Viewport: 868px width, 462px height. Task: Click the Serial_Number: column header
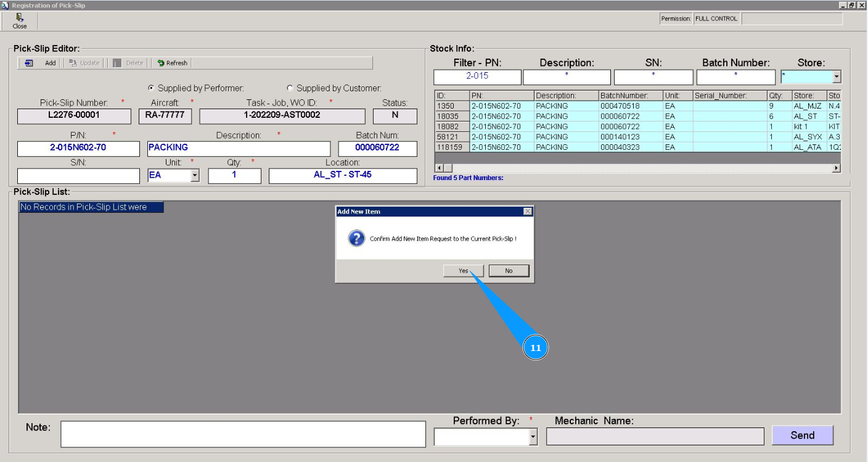pyautogui.click(x=730, y=96)
